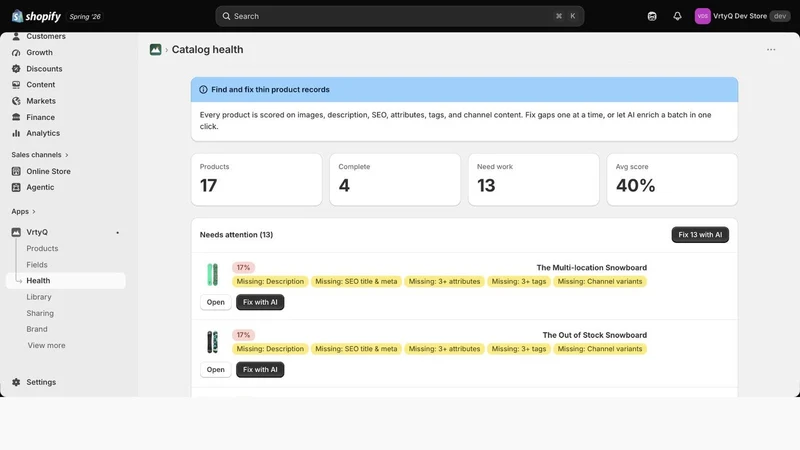Viewport: 800px width, 450px height.
Task: Open VrtyQ Sharing page
Action: click(x=40, y=313)
